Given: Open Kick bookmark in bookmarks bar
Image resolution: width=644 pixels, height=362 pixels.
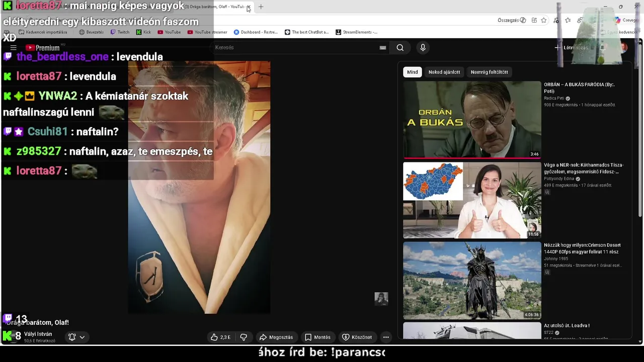Looking at the screenshot, I should tap(143, 32).
